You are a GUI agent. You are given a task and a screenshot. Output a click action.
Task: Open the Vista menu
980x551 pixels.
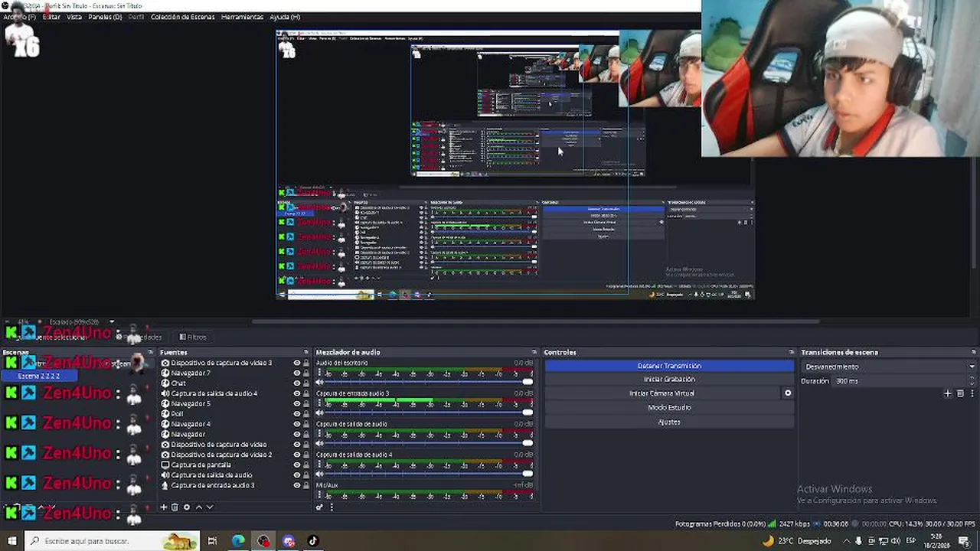pyautogui.click(x=74, y=17)
